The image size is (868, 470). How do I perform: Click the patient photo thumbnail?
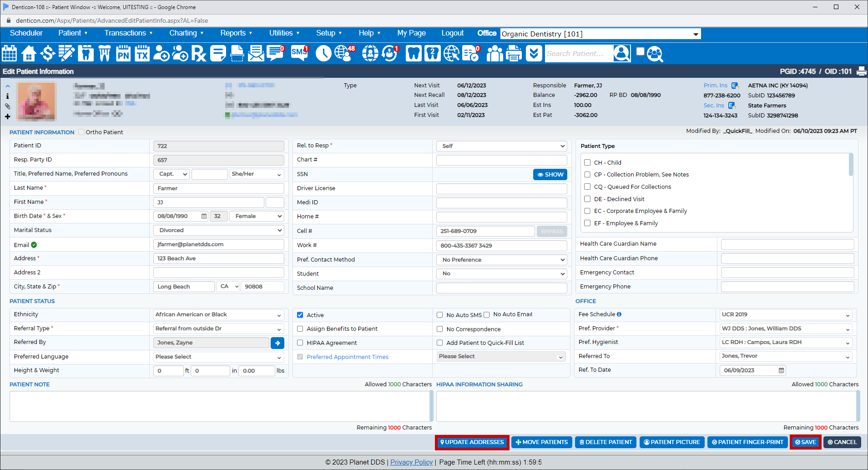point(37,101)
